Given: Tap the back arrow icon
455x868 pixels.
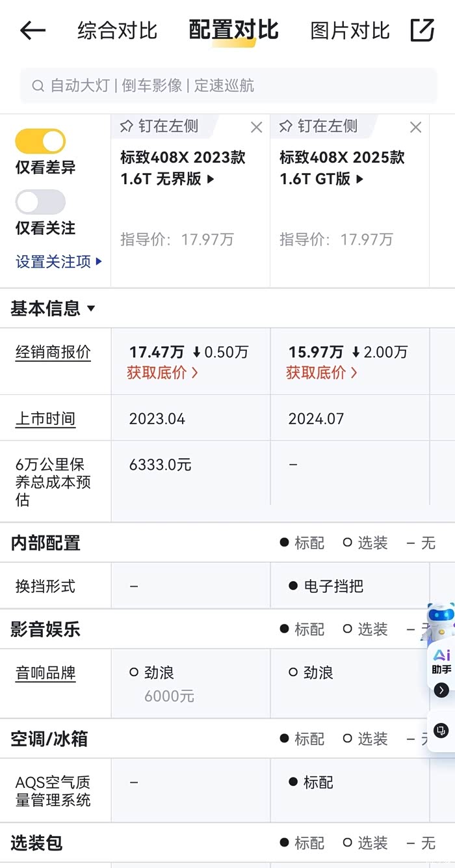Looking at the screenshot, I should (32, 31).
